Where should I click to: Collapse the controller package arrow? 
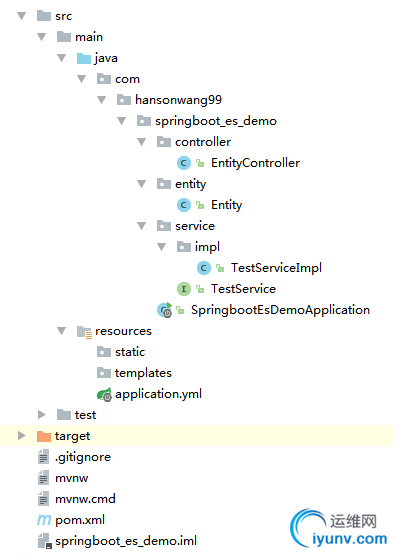142,142
